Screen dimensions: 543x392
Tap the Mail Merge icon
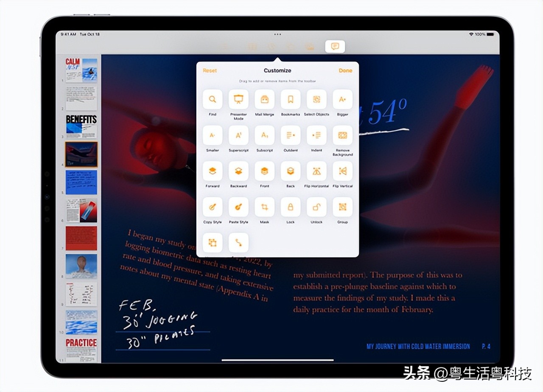pos(264,98)
